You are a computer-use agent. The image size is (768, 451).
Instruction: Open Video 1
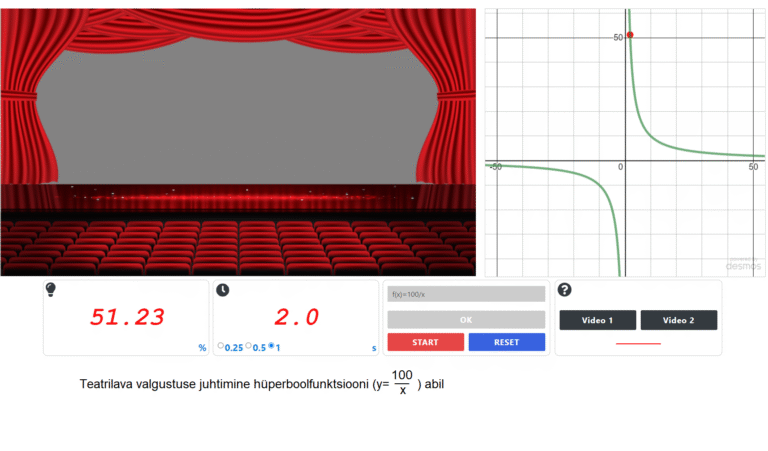pyautogui.click(x=597, y=320)
